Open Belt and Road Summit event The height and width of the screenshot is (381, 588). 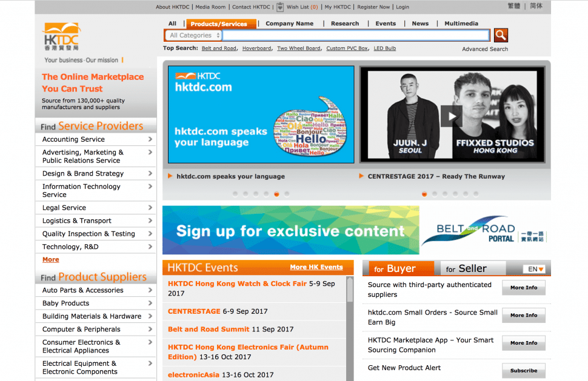[209, 330]
